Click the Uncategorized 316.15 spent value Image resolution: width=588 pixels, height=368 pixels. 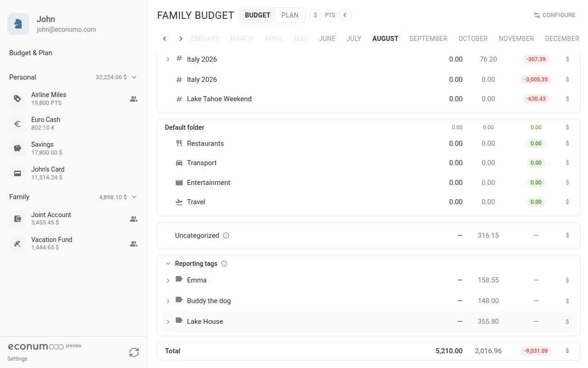click(x=488, y=236)
